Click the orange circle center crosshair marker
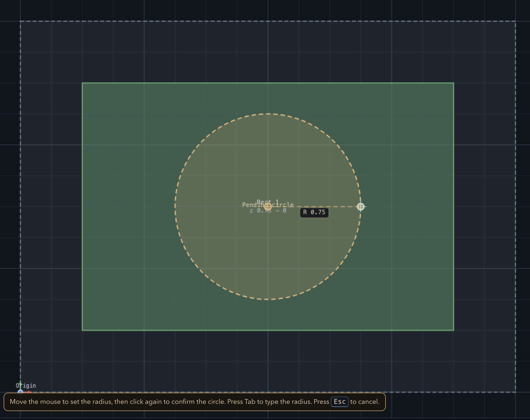Image resolution: width=530 pixels, height=420 pixels. pos(268,207)
